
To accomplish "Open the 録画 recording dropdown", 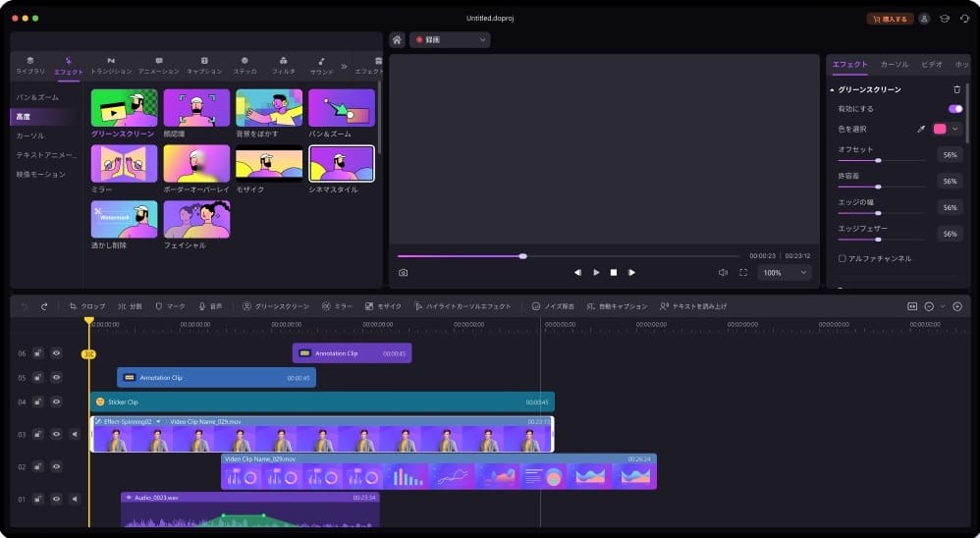I will 451,40.
